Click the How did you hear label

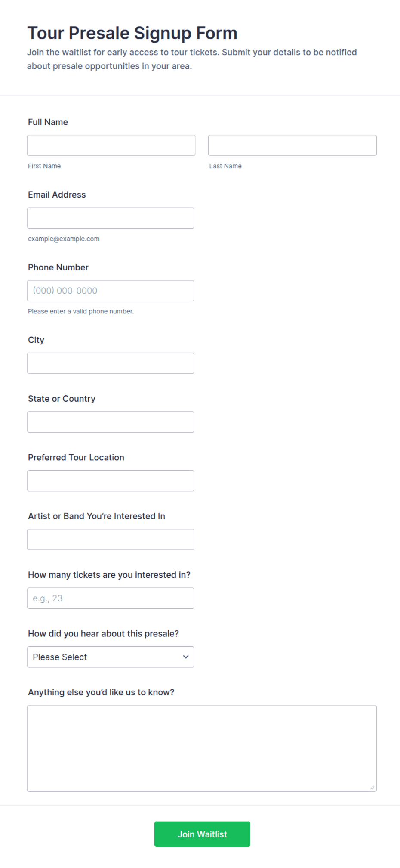click(x=103, y=634)
